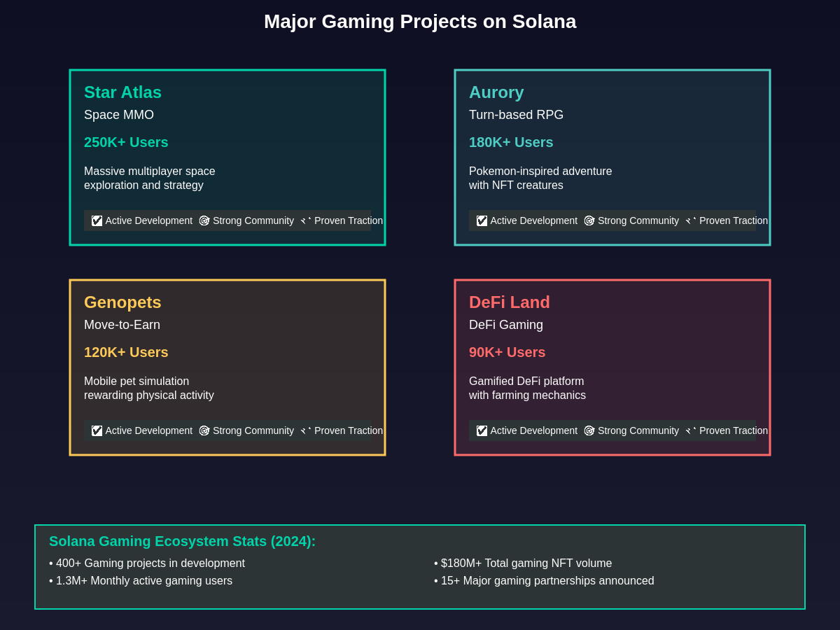Click Active Development label in Star Atlas card
This screenshot has height=630, width=840.
(x=149, y=220)
